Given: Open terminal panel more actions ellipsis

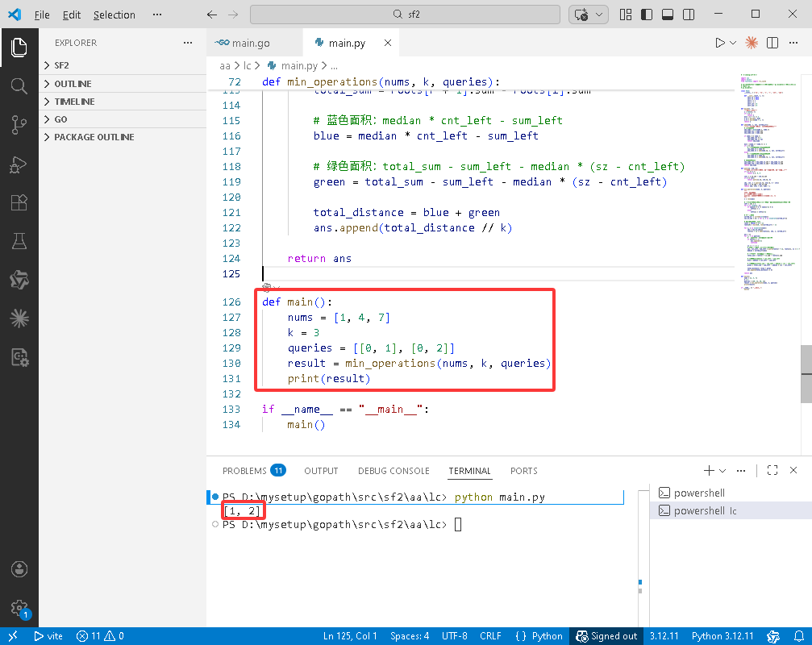Looking at the screenshot, I should coord(741,471).
